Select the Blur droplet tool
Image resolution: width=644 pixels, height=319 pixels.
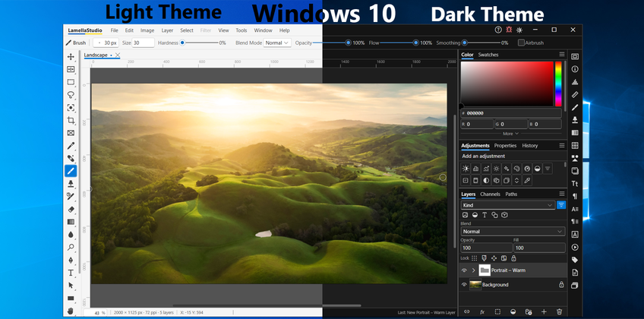71,235
